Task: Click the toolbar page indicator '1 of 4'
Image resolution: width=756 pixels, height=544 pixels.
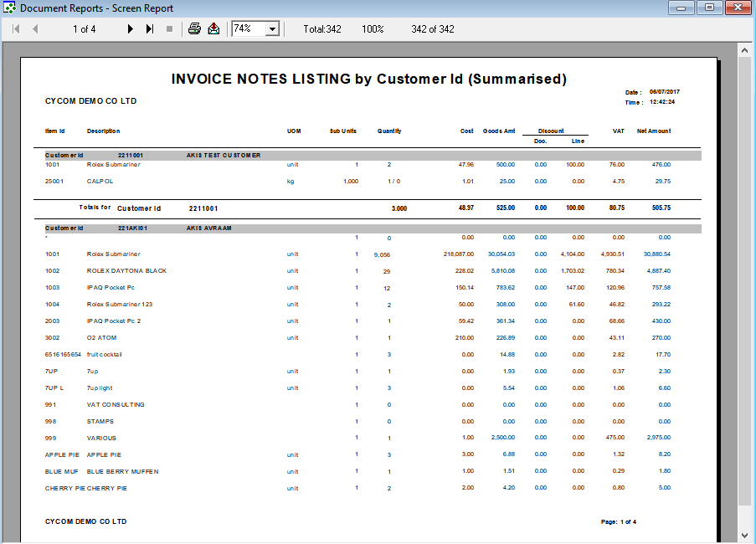Action: (x=85, y=29)
